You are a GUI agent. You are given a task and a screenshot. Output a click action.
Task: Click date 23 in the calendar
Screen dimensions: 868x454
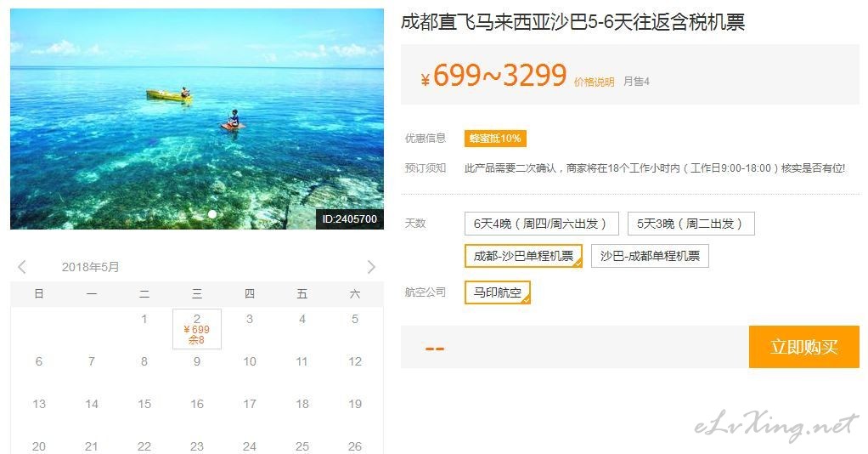197,445
